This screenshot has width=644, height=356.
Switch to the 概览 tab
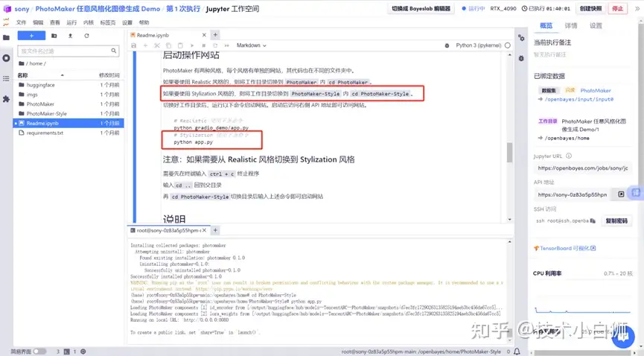[x=546, y=25]
